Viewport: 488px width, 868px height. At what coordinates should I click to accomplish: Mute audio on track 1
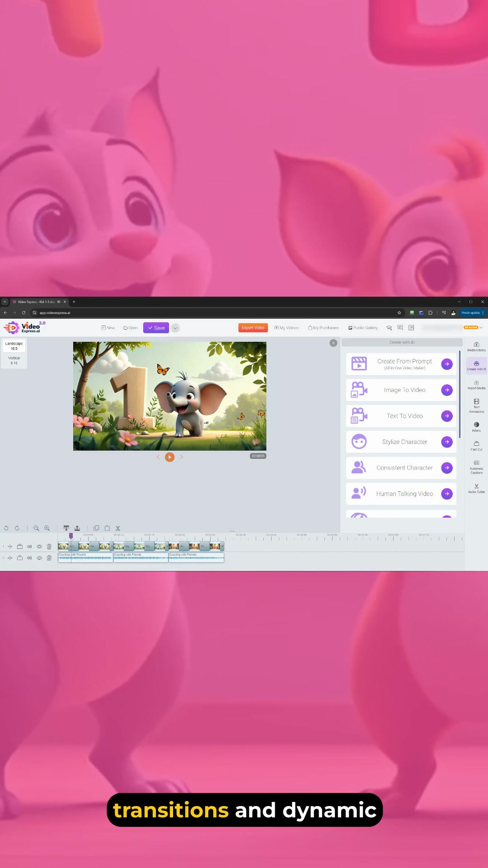click(29, 547)
